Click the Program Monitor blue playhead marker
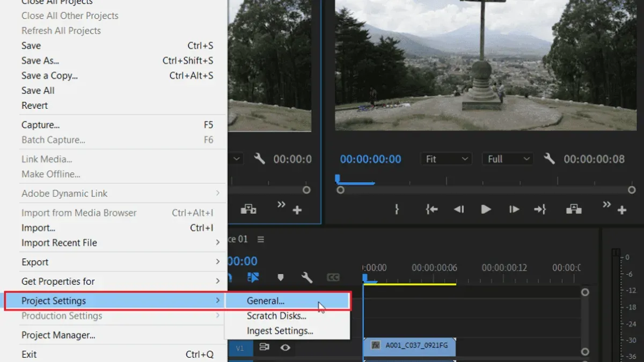Screen dimensions: 644x362 tap(338, 179)
